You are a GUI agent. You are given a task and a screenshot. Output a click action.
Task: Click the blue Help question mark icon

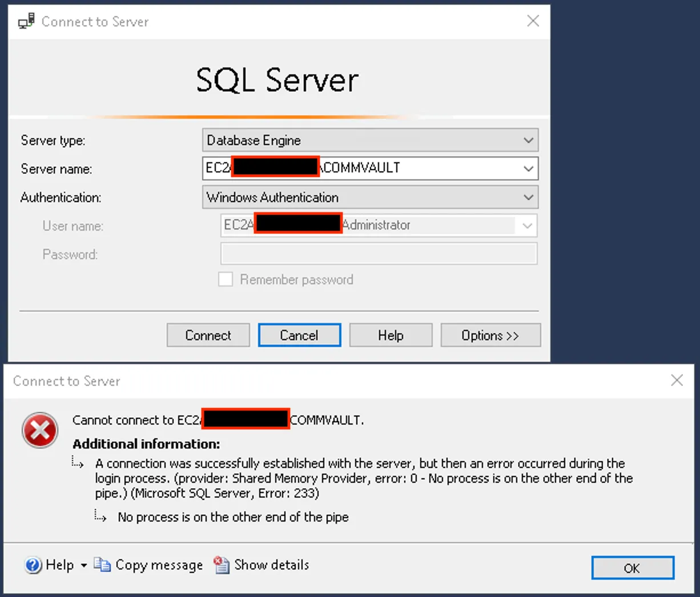point(33,565)
